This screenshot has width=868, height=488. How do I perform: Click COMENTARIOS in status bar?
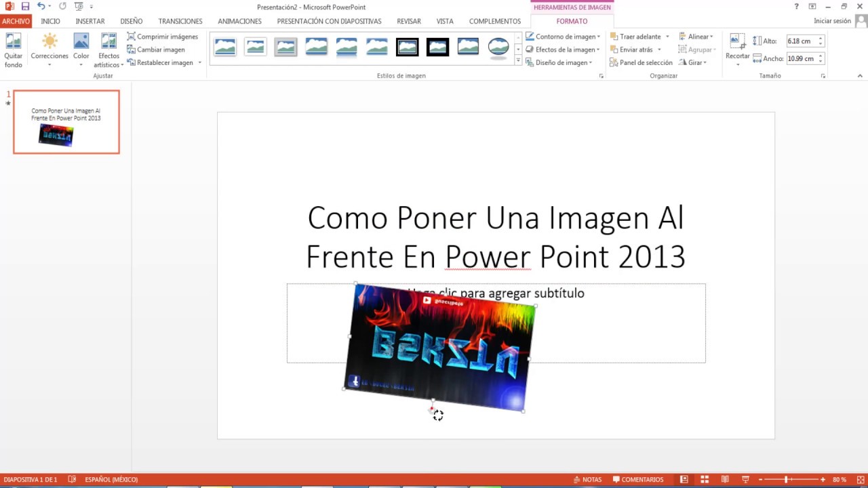point(637,480)
